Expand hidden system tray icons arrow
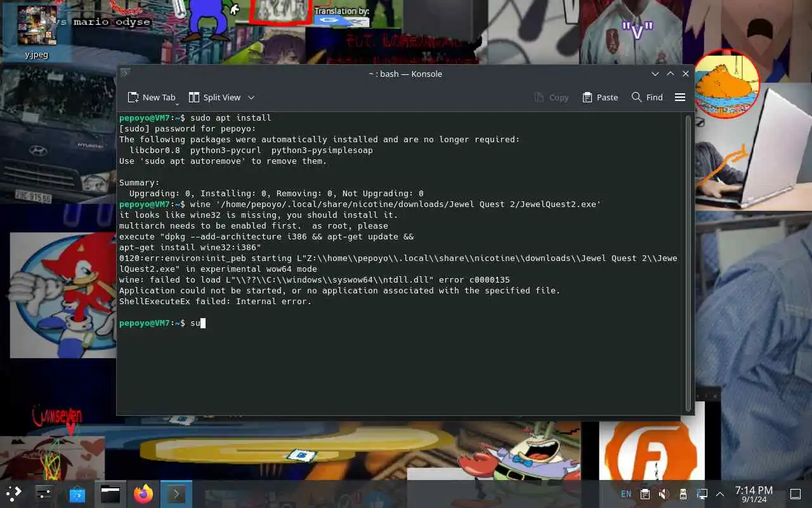812x508 pixels. [x=720, y=494]
